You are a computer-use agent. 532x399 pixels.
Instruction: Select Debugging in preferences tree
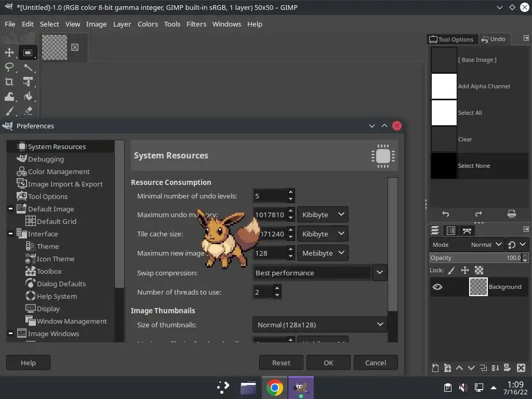click(x=46, y=159)
